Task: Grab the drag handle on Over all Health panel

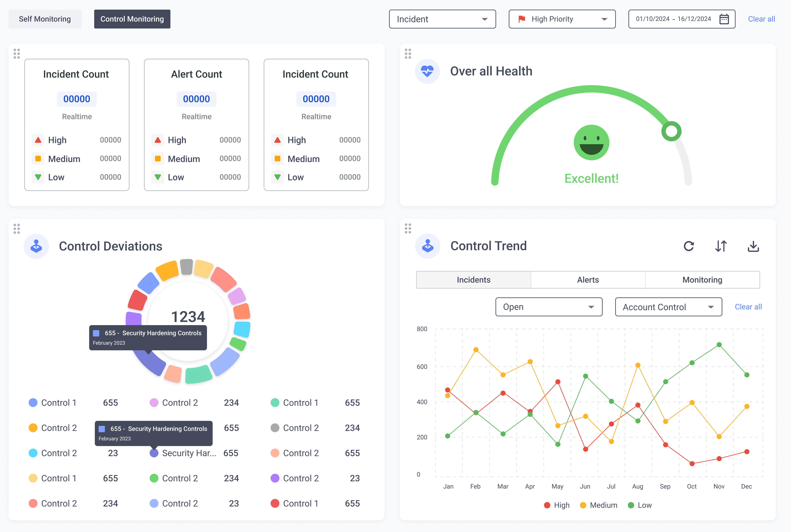Action: [x=408, y=54]
